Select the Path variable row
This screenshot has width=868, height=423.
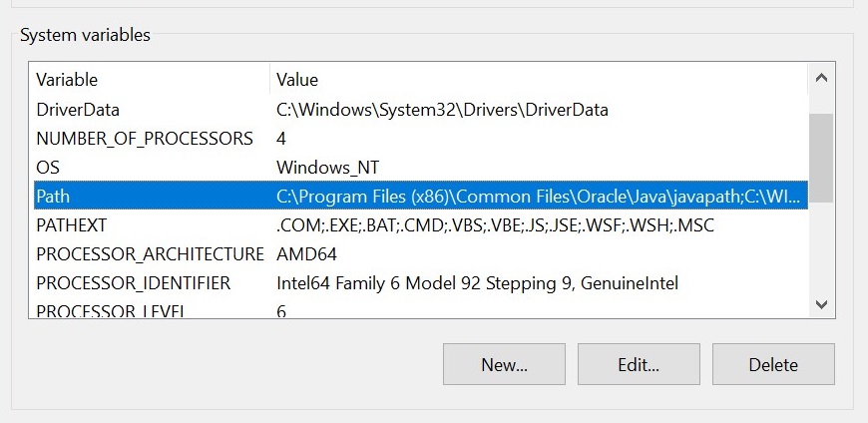pos(421,196)
